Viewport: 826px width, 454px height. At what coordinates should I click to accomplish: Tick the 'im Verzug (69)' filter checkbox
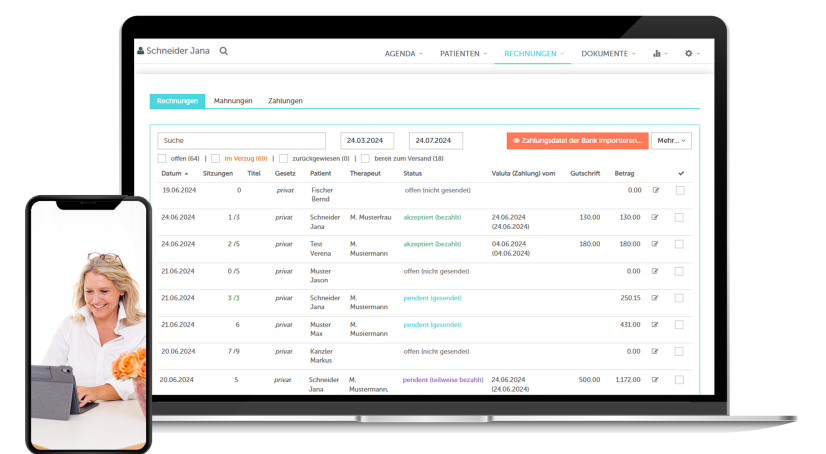click(216, 158)
